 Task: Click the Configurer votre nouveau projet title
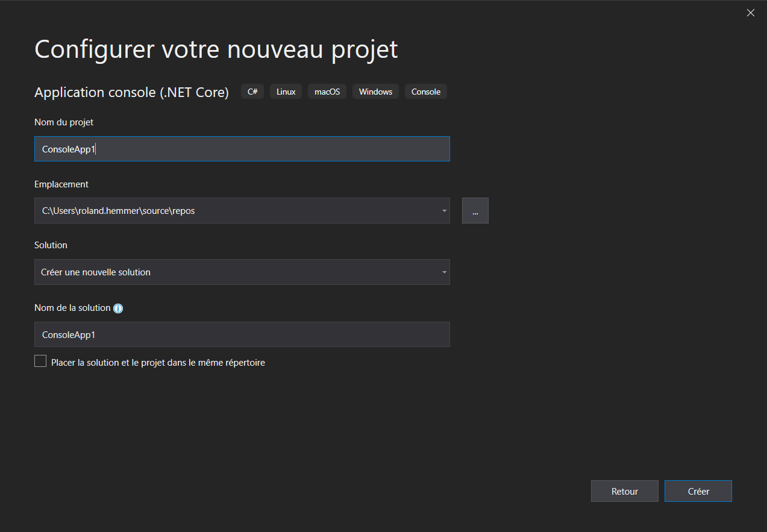click(x=216, y=49)
